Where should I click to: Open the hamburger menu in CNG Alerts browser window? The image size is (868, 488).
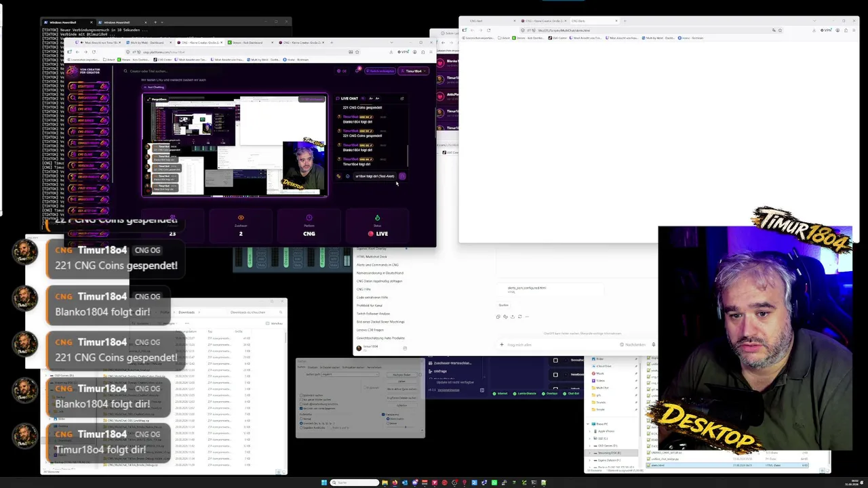853,30
